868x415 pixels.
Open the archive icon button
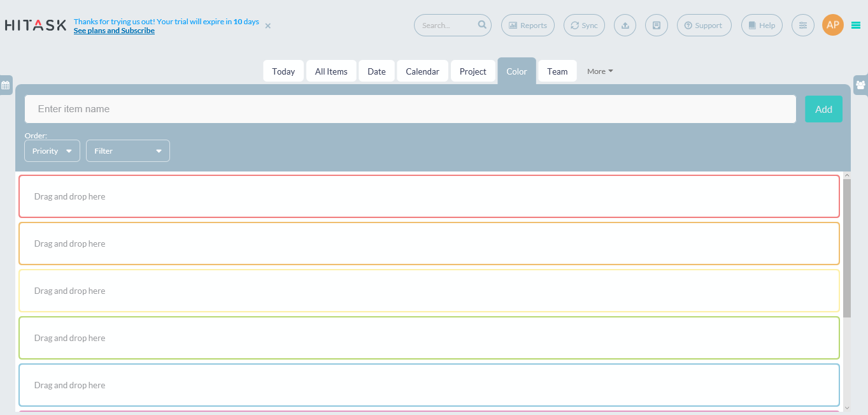pyautogui.click(x=656, y=25)
